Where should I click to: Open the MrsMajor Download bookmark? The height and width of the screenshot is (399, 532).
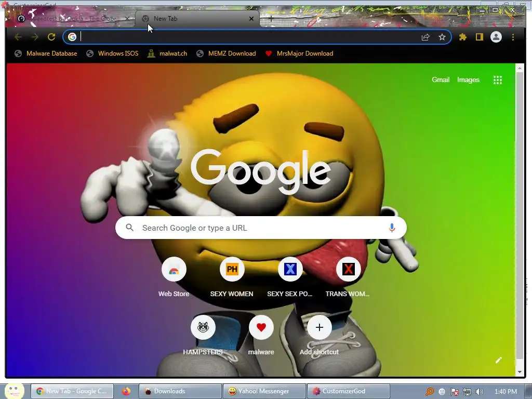299,54
